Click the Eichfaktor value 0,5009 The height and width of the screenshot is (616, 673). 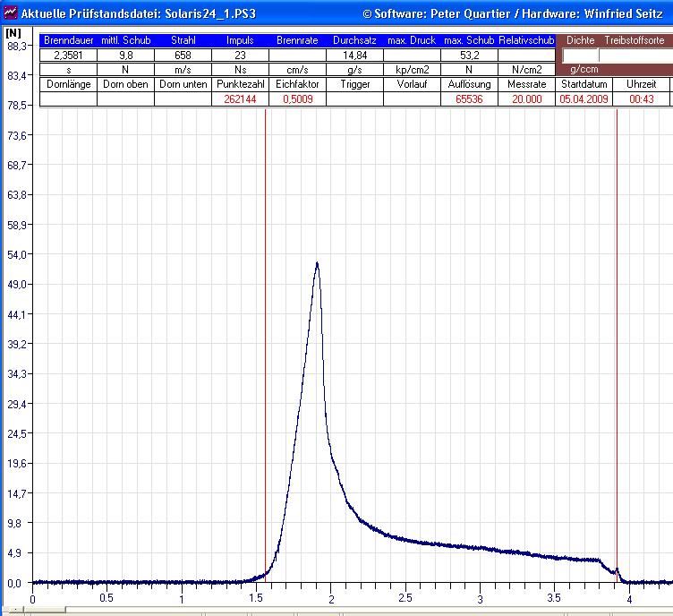pos(297,99)
